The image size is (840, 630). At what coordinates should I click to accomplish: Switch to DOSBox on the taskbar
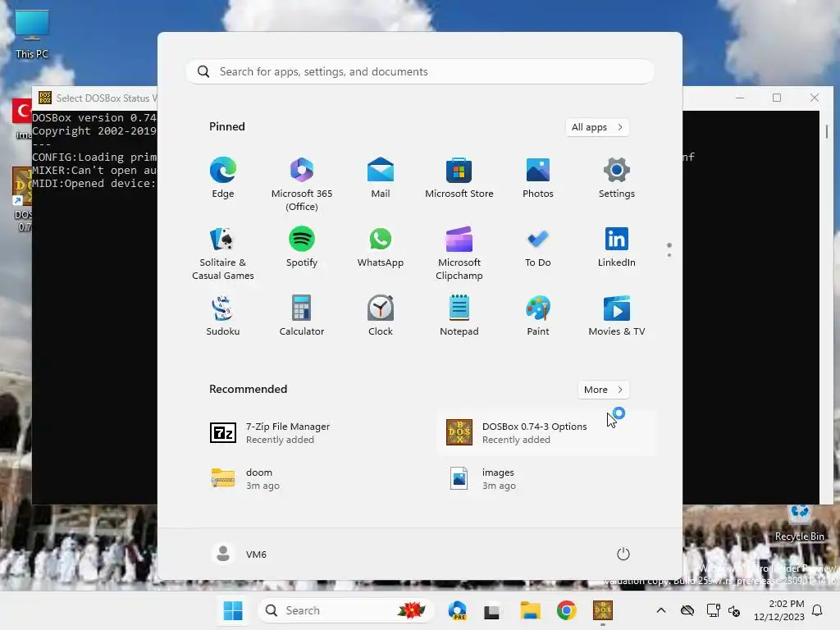point(603,610)
